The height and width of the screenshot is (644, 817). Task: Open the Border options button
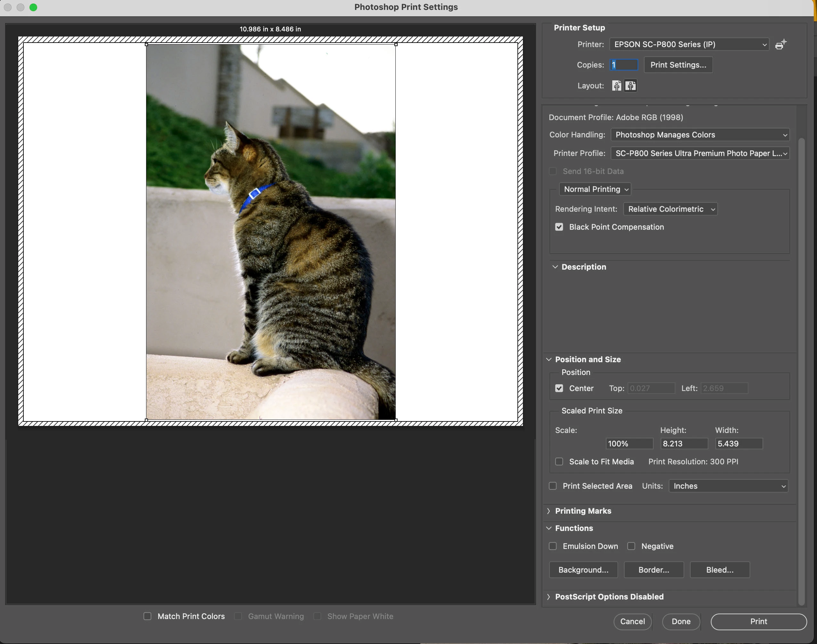pos(653,570)
